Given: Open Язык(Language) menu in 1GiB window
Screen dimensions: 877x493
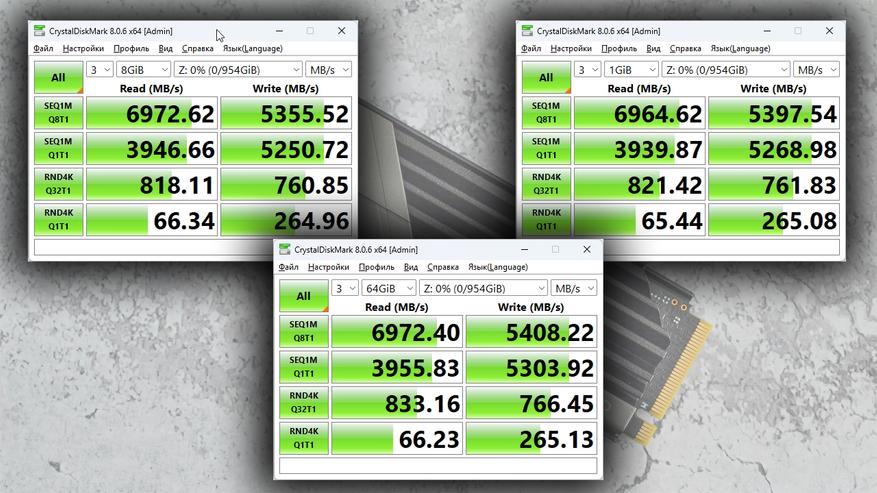Looking at the screenshot, I should (x=741, y=49).
